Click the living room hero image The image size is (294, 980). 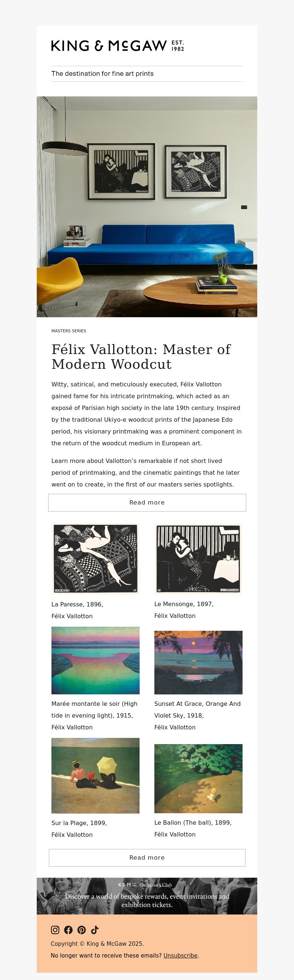[x=147, y=206]
